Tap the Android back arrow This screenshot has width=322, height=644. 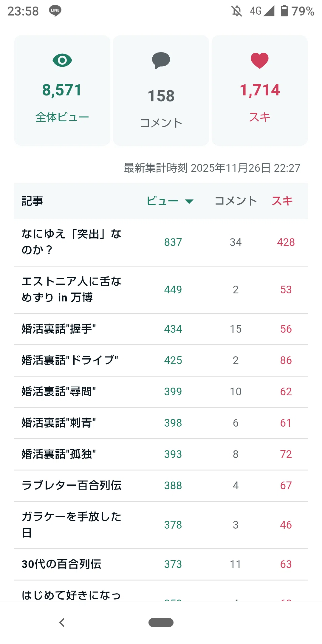(62, 623)
